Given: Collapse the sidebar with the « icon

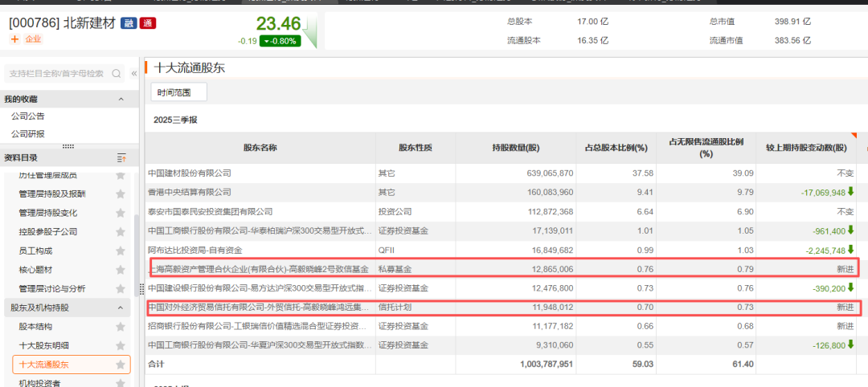Looking at the screenshot, I should 134,74.
